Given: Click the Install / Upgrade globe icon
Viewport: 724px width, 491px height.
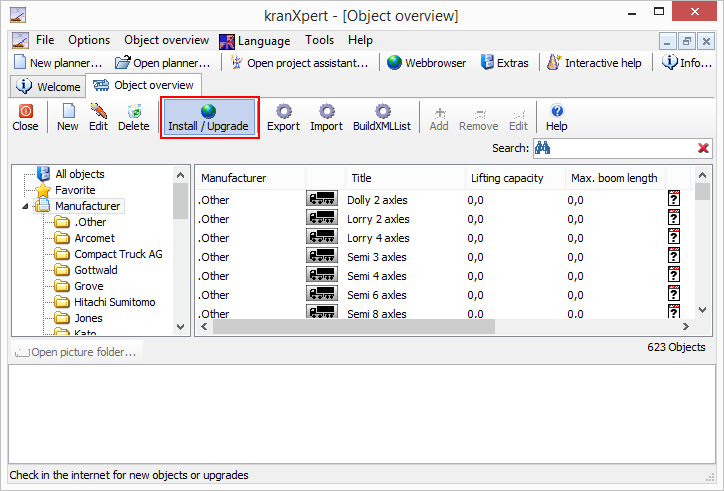Looking at the screenshot, I should (208, 111).
